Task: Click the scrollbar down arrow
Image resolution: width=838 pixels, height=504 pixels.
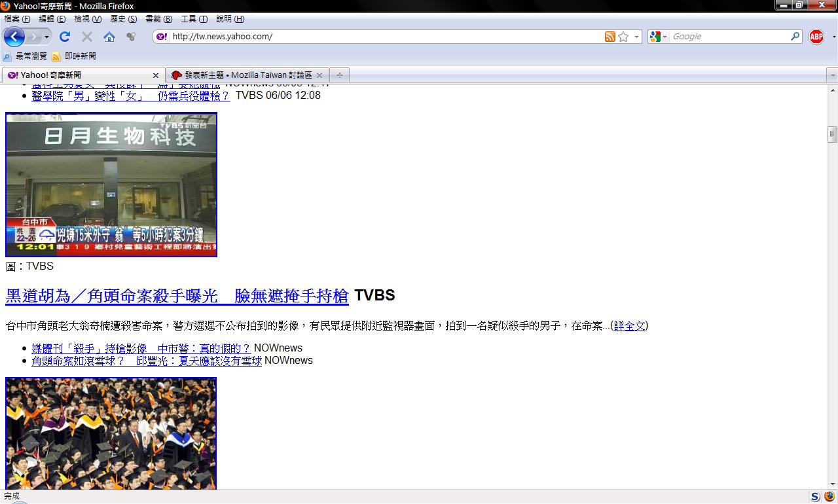Action: pos(832,484)
